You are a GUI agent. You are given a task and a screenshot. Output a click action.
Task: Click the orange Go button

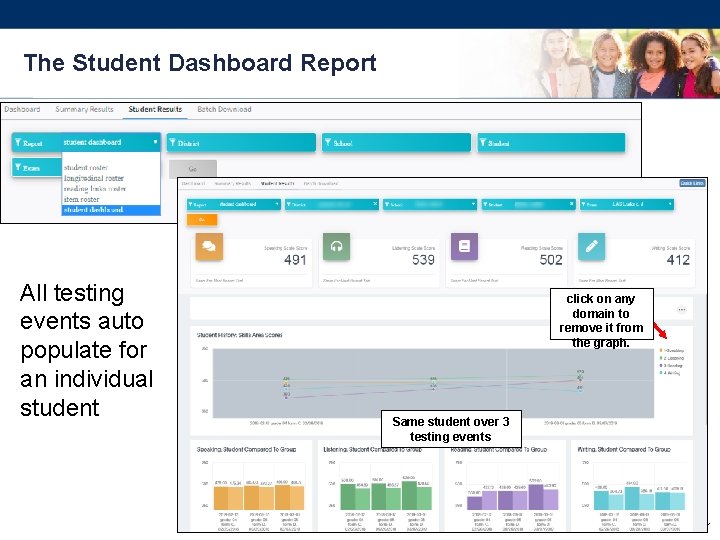click(x=202, y=220)
